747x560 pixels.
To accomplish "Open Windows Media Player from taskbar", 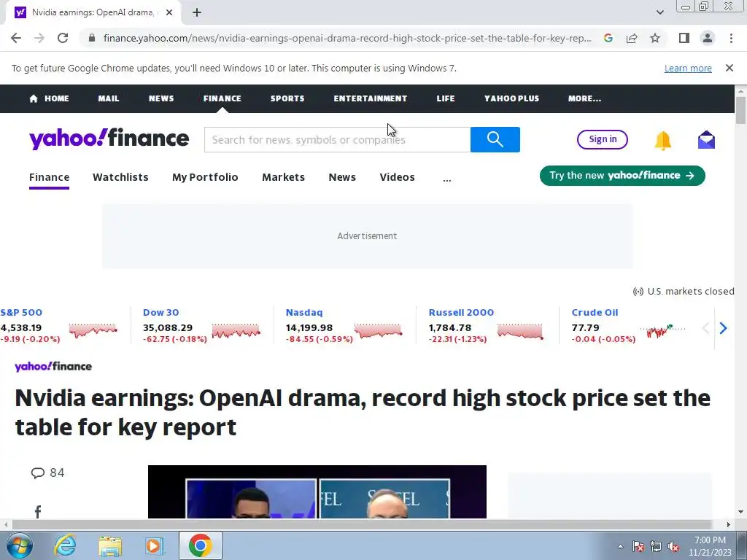I will tap(155, 545).
